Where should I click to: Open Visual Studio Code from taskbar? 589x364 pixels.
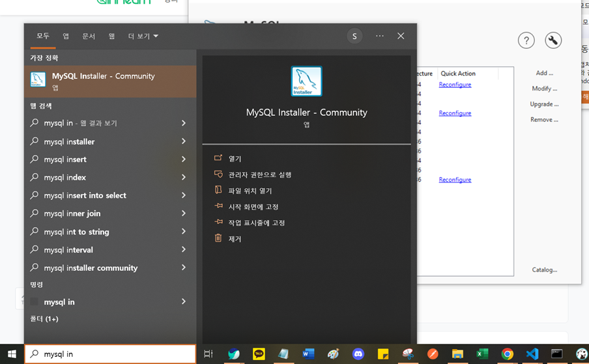(532, 354)
